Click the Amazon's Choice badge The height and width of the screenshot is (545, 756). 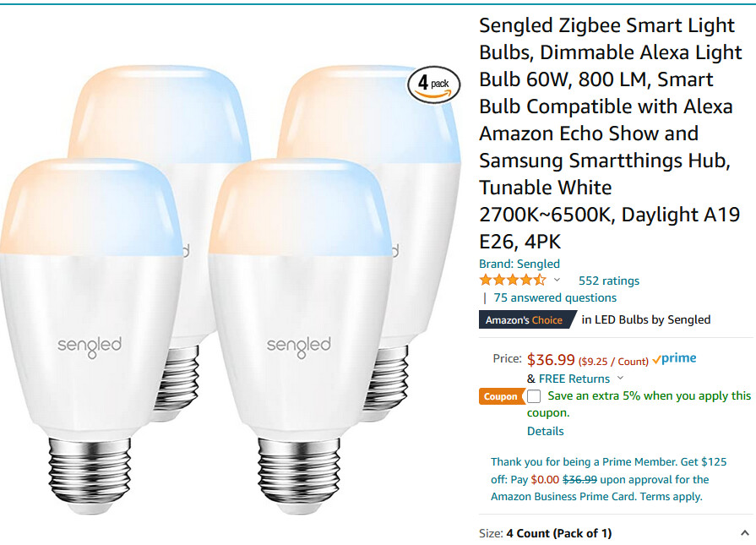[x=527, y=319]
